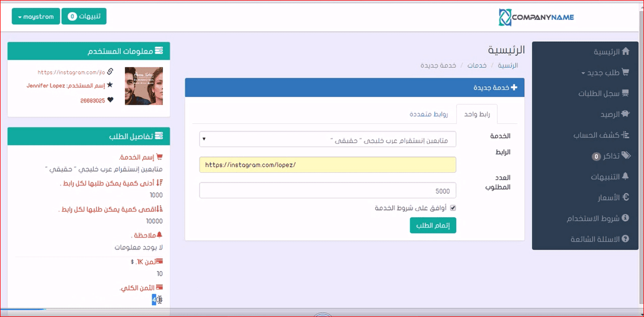The width and height of the screenshot is (644, 317).
Task: Open the maystrom user dropdown
Action: click(x=35, y=17)
